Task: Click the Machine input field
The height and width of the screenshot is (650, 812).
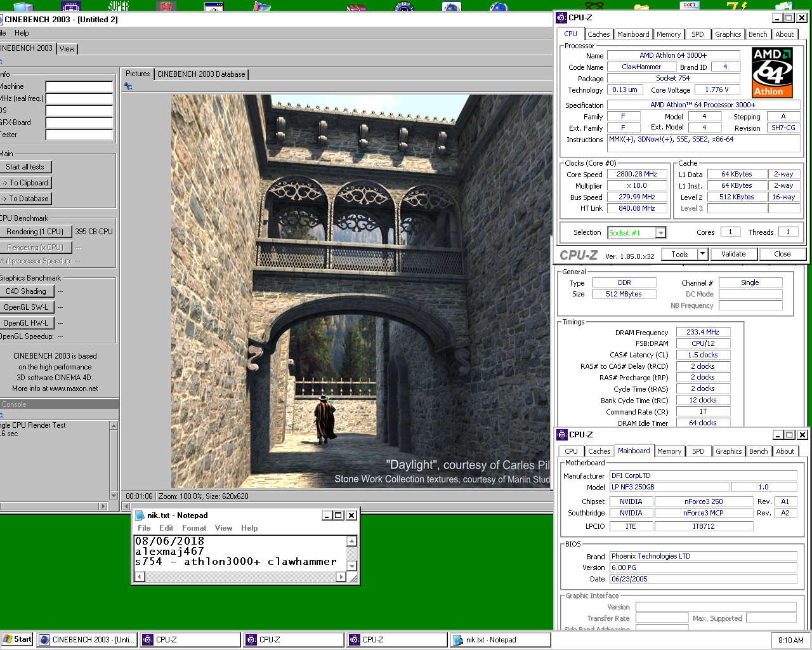Action: click(79, 86)
